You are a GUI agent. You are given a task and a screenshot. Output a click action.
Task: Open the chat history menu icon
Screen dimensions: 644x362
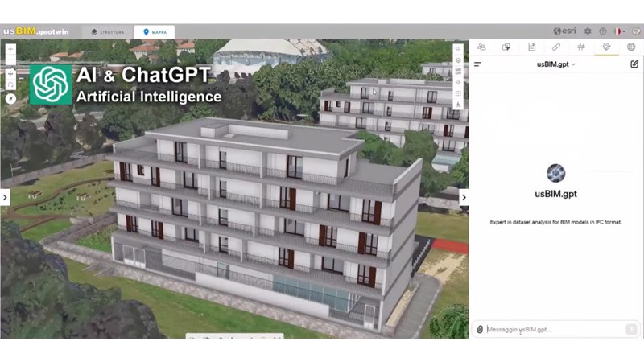[x=477, y=64]
